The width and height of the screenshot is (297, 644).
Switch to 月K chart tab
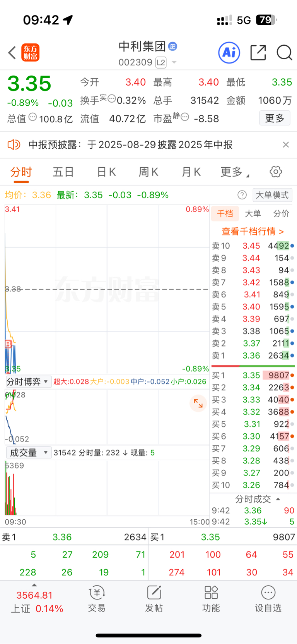(191, 172)
